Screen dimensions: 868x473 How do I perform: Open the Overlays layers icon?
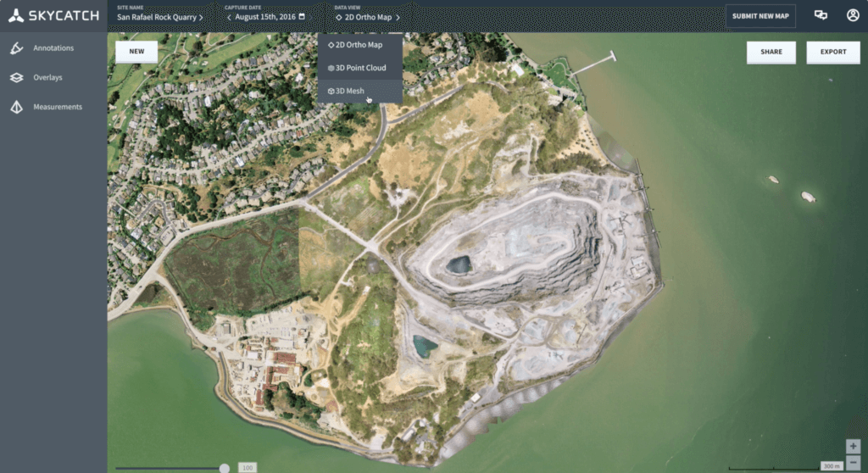17,77
